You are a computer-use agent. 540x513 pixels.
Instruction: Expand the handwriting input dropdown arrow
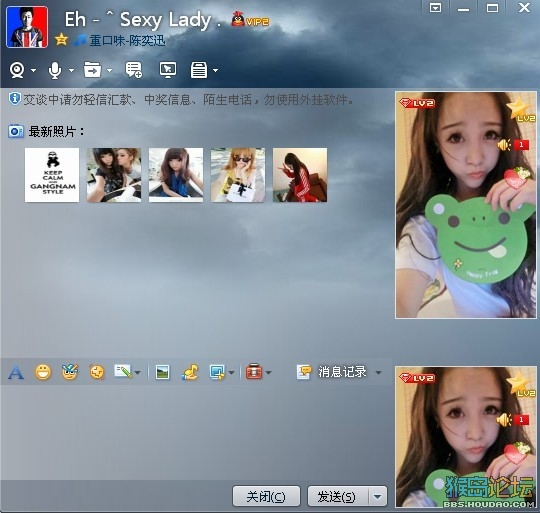[138, 373]
